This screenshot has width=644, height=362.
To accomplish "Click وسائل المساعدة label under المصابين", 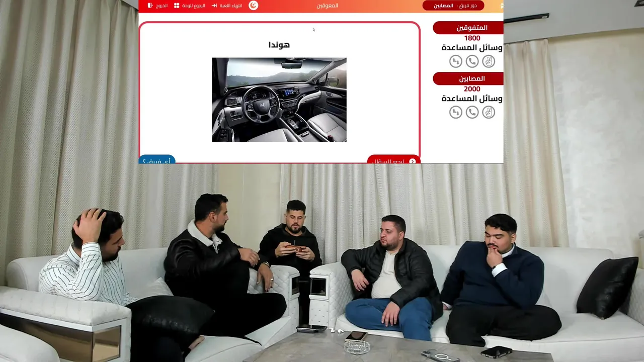I will (x=472, y=99).
